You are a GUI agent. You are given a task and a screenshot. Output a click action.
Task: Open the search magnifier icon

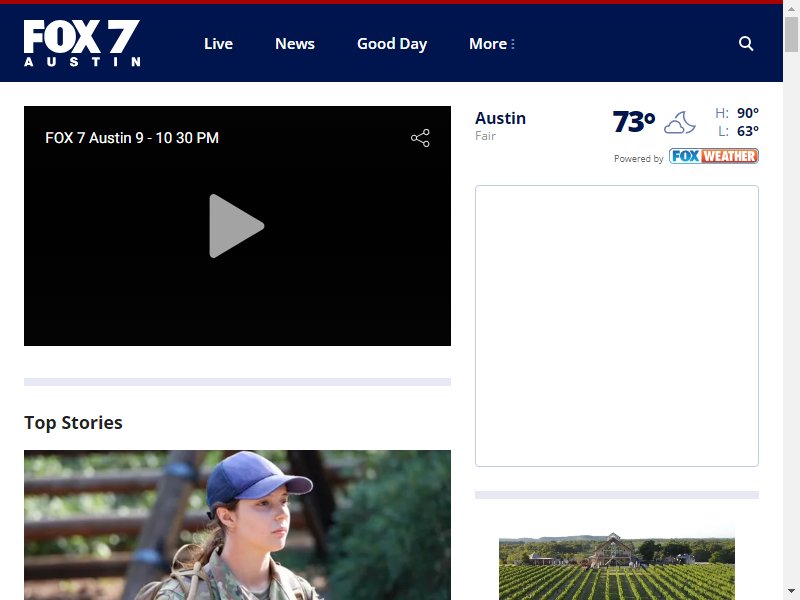click(x=746, y=43)
